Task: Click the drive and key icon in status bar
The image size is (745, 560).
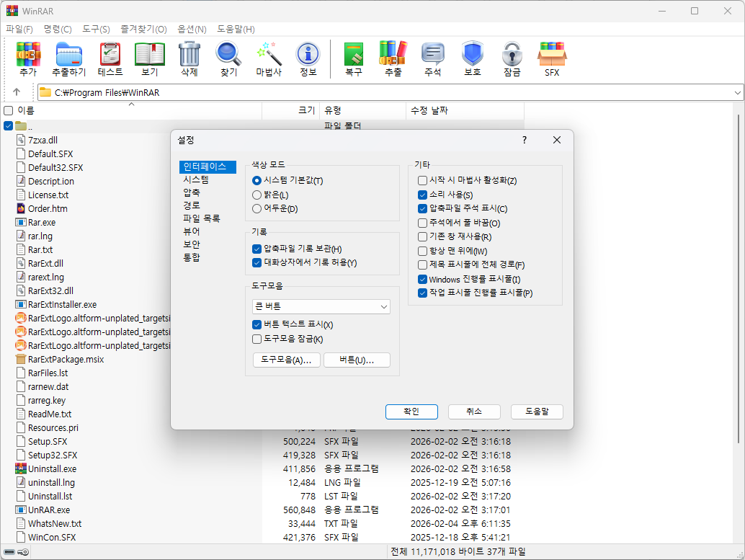Action: pyautogui.click(x=17, y=552)
